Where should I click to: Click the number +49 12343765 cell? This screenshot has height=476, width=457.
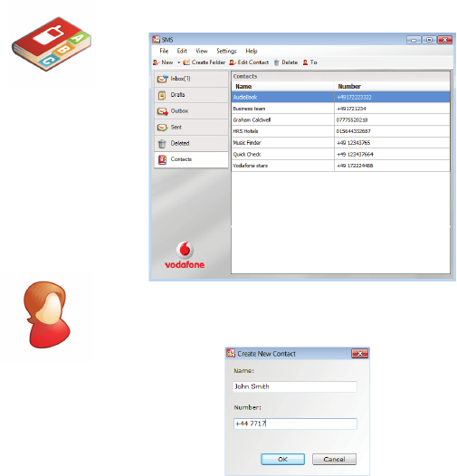[392, 143]
